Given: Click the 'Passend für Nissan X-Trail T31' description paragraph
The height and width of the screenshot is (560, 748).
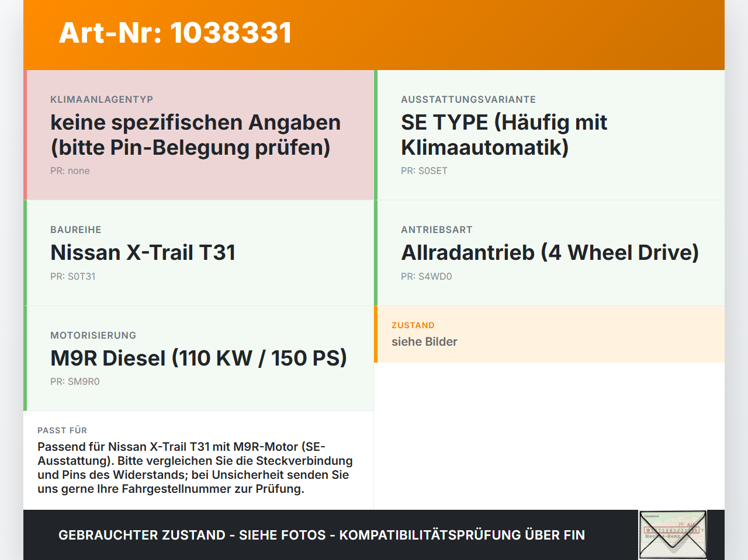Looking at the screenshot, I should (x=195, y=468).
